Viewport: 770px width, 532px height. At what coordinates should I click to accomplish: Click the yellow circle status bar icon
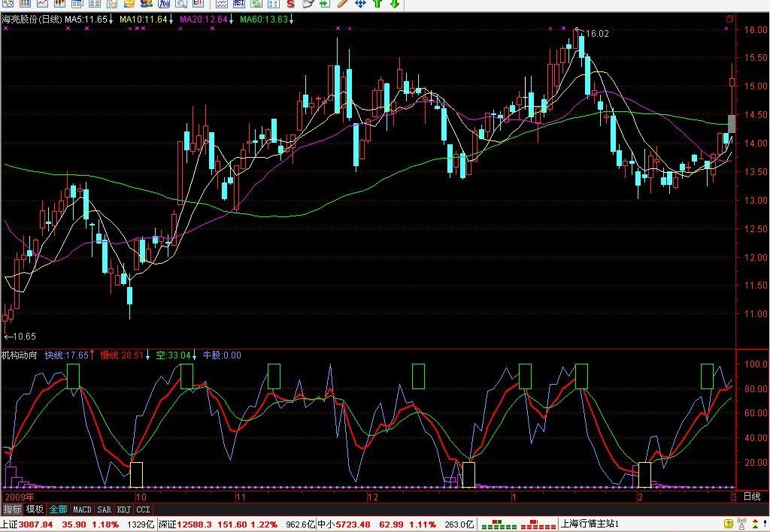tap(729, 524)
